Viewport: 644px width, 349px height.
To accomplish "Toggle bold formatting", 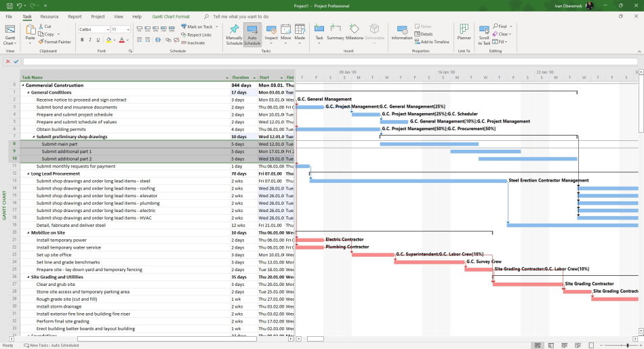I will click(82, 40).
